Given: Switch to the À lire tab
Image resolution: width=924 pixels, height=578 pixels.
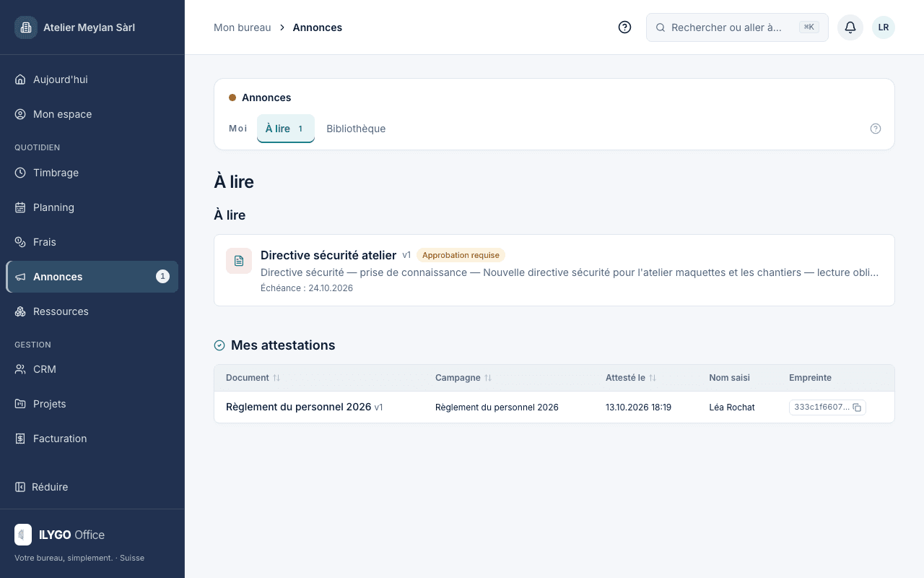Looking at the screenshot, I should pos(286,129).
